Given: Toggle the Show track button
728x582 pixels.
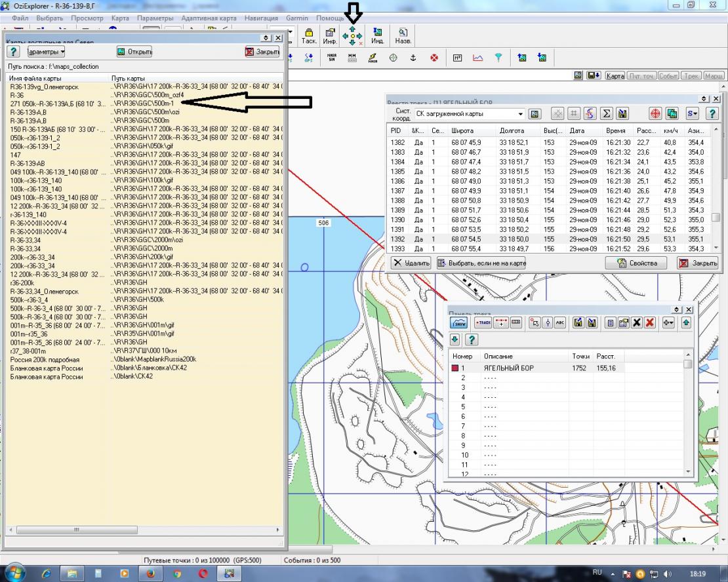Looking at the screenshot, I should point(458,322).
